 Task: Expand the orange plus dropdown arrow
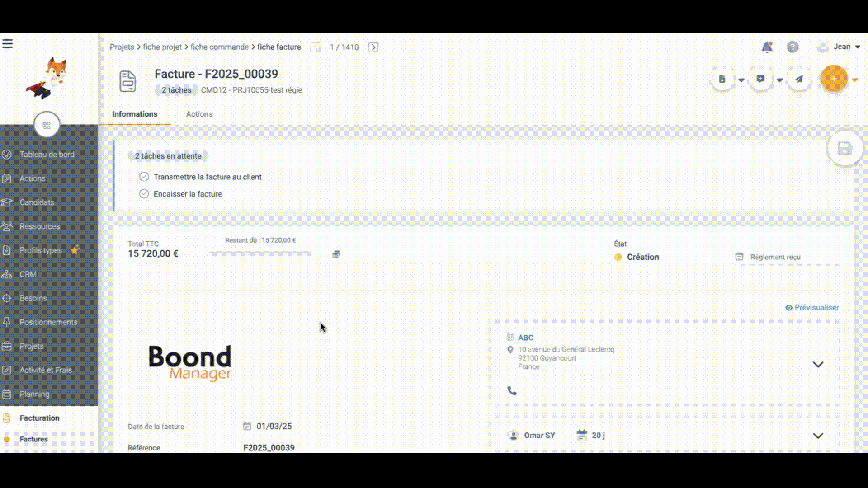(855, 80)
